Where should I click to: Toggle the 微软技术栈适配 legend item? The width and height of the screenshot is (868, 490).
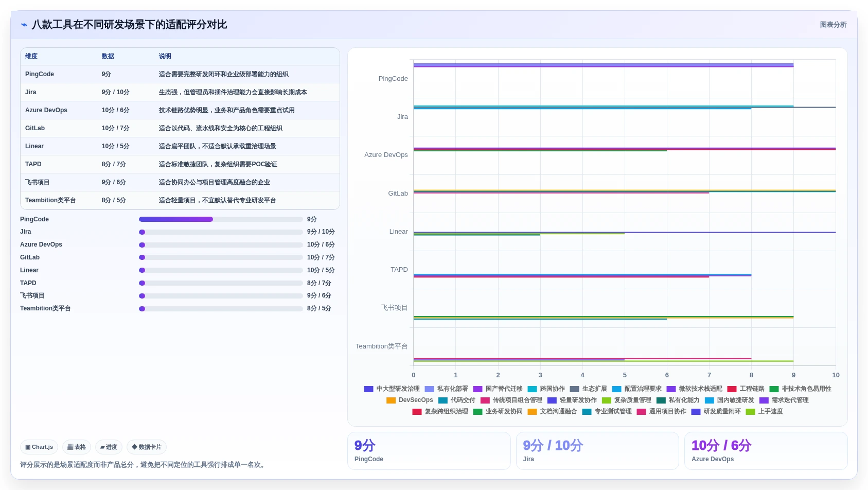694,389
